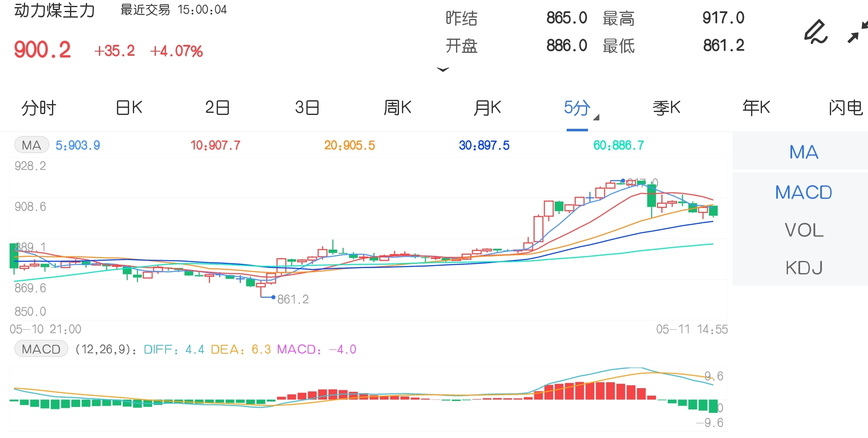This screenshot has height=438, width=868.
Task: Select the MA indicator in the side panel
Action: (x=803, y=152)
